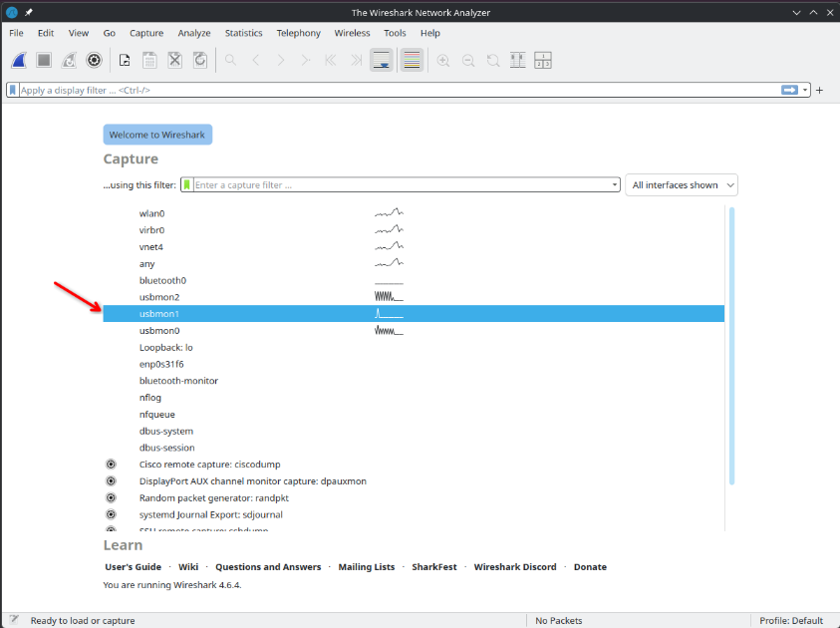This screenshot has height=628, width=840.
Task: Click the display filter bookmark icon
Action: click(13, 90)
